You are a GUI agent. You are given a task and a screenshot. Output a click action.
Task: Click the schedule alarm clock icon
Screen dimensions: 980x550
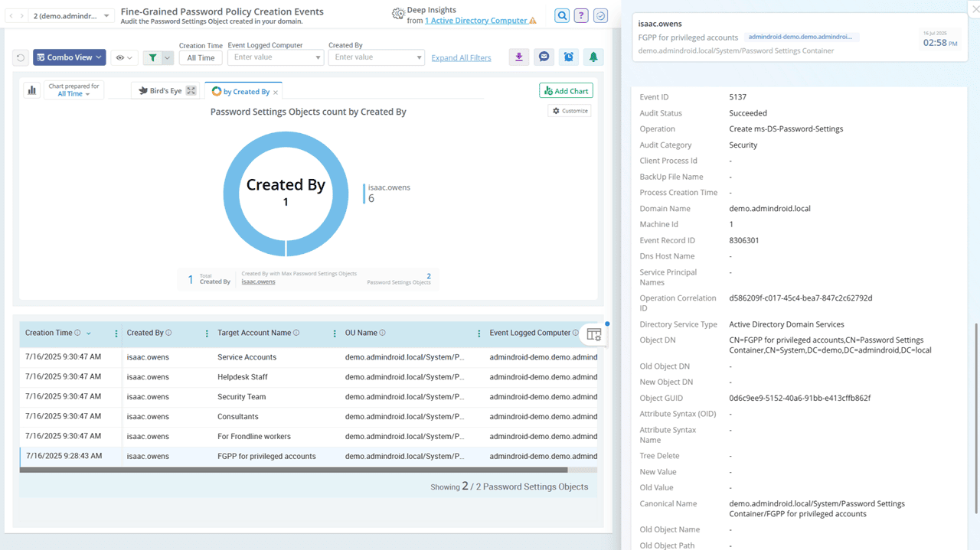(568, 57)
